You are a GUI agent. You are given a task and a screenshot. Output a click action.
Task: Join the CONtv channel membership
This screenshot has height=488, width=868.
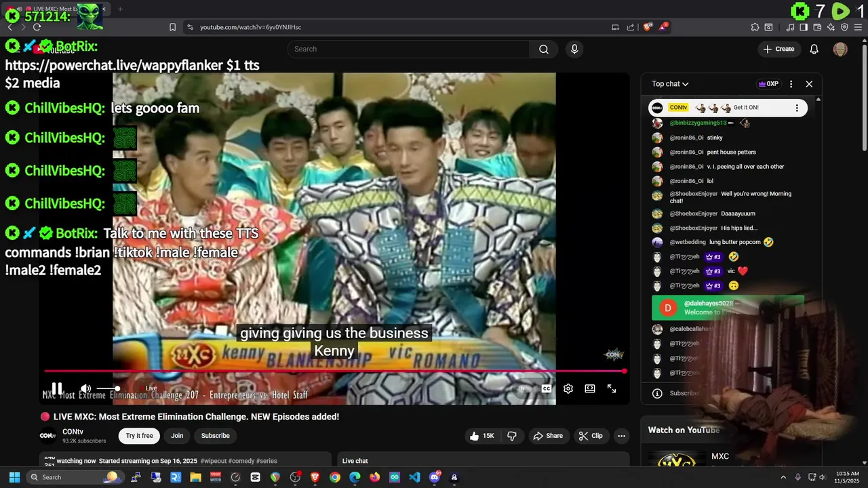point(177,436)
